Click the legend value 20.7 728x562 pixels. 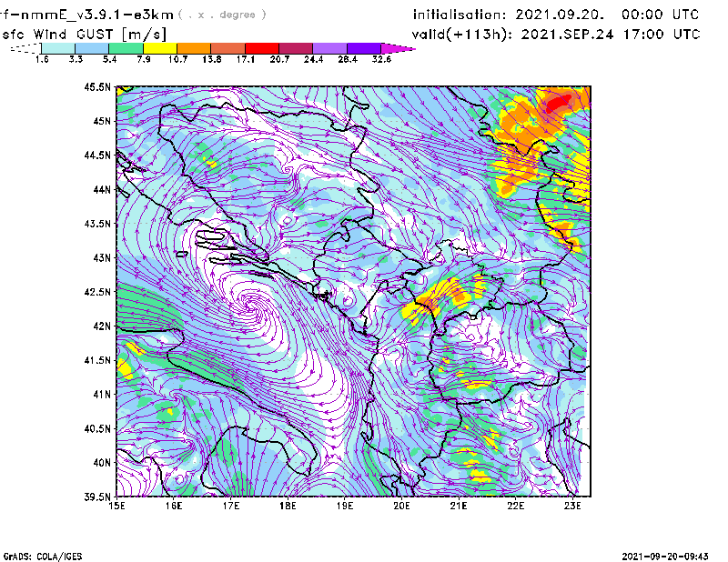pyautogui.click(x=279, y=59)
